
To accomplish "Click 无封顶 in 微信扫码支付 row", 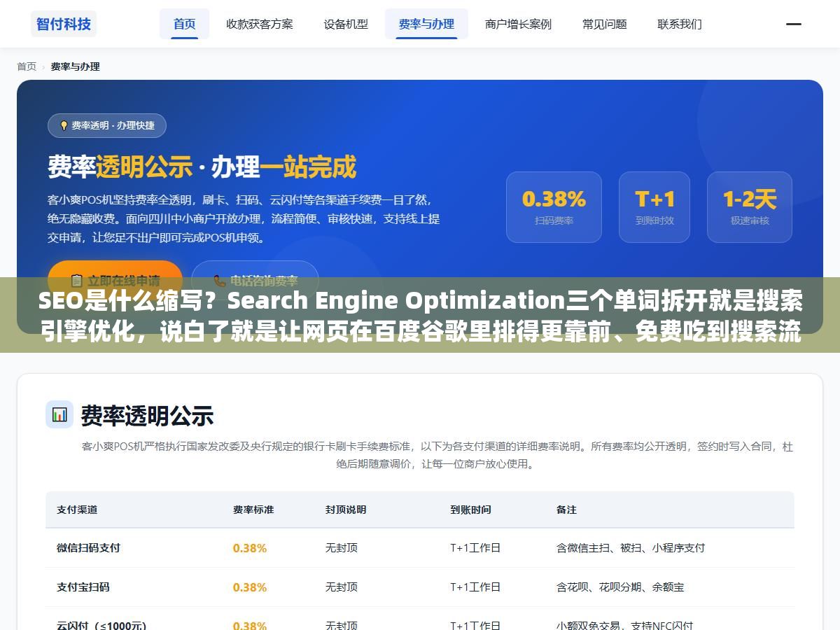I will 342,548.
